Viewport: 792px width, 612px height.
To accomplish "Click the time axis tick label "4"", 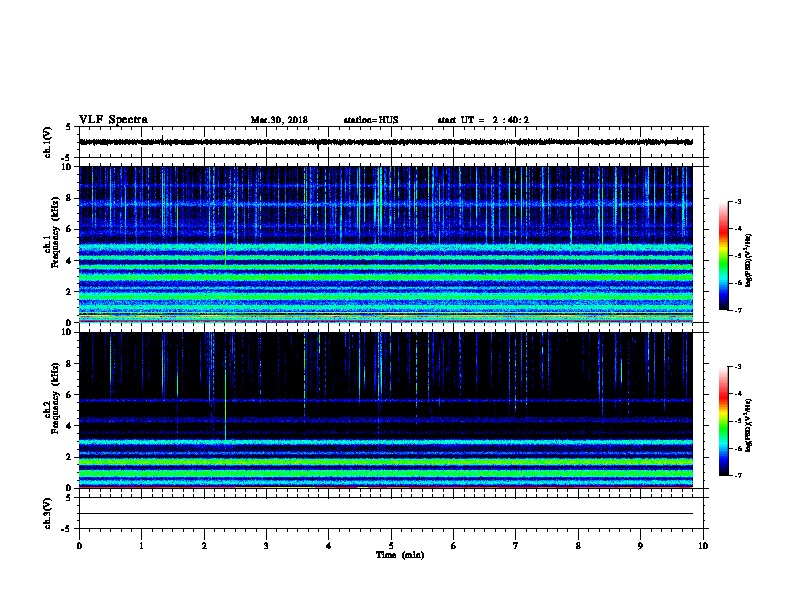I will tap(329, 546).
